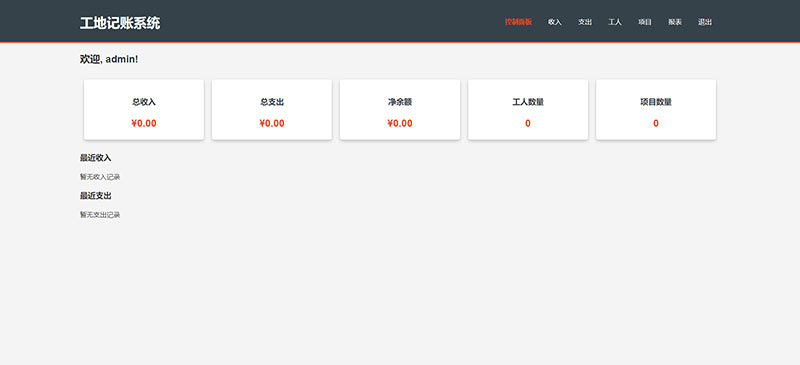This screenshot has width=800, height=365.
Task: Open the 控制面板 dashboard link
Action: (x=518, y=22)
